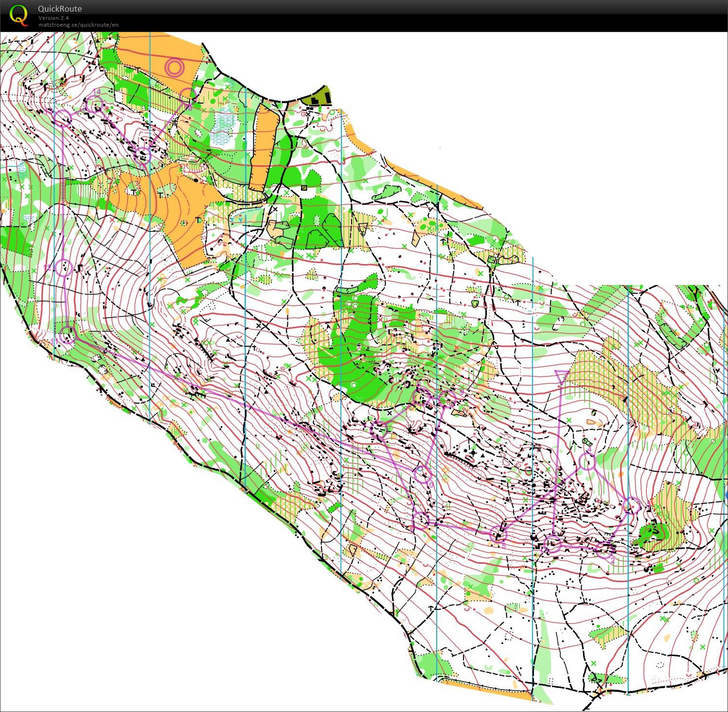Viewport: 728px width, 712px height.
Task: Pick control circle 6 on the course
Action: [x=421, y=519]
